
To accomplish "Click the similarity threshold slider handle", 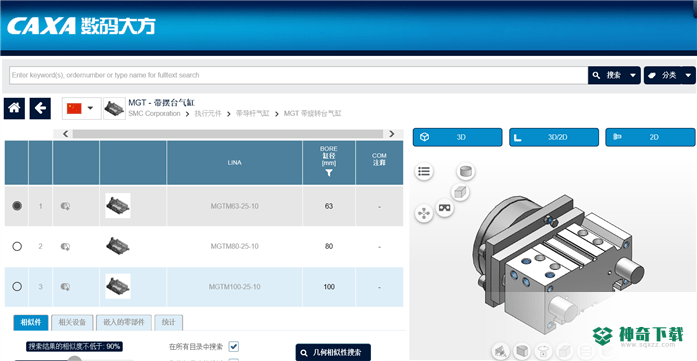I will click(x=75, y=359).
